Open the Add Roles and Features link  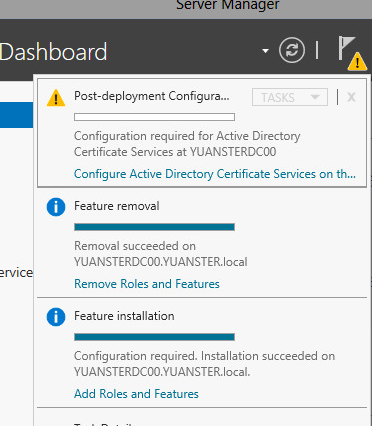[x=136, y=394]
